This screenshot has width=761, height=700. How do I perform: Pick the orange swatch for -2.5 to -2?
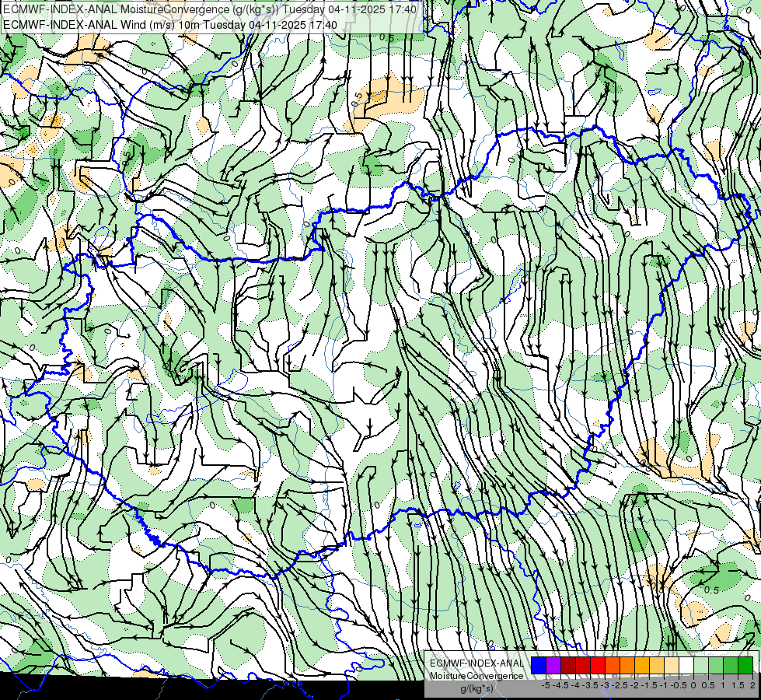[627, 665]
